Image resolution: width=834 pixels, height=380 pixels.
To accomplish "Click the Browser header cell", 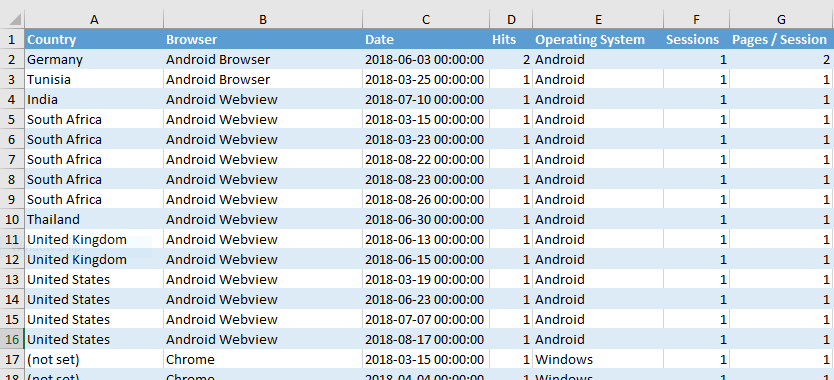I will [263, 39].
